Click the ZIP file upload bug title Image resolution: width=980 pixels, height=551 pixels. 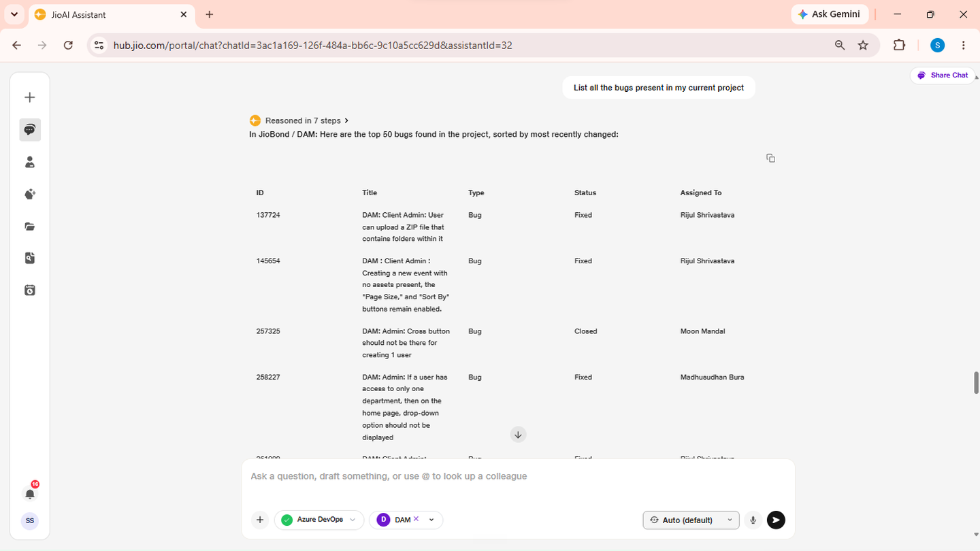click(x=404, y=227)
